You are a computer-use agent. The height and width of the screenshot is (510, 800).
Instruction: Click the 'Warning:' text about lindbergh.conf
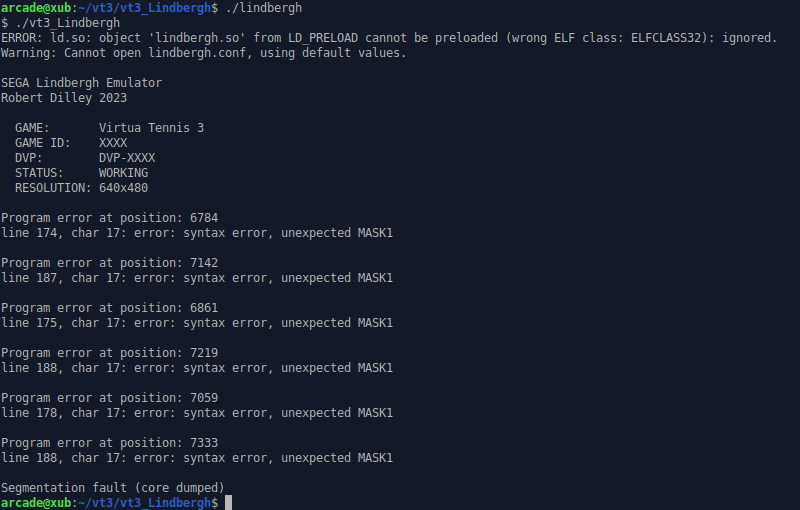pos(29,53)
